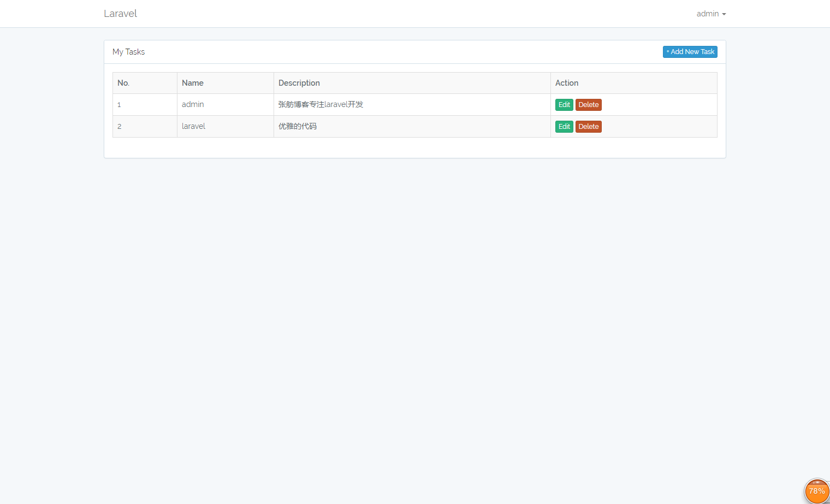Delete the task named admin

click(x=588, y=105)
